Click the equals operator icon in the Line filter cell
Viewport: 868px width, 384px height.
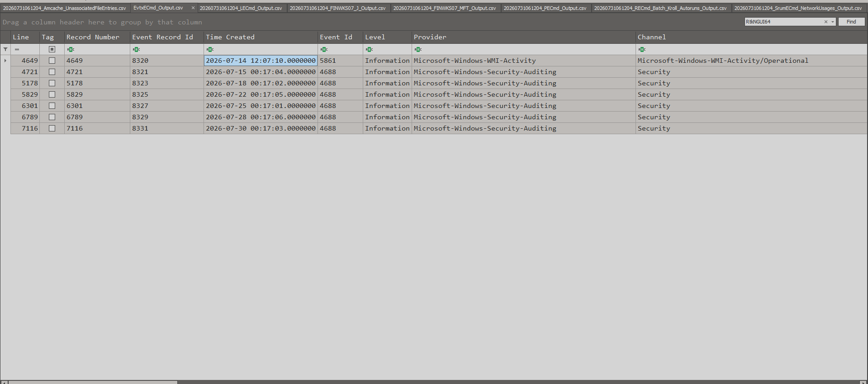click(x=17, y=49)
